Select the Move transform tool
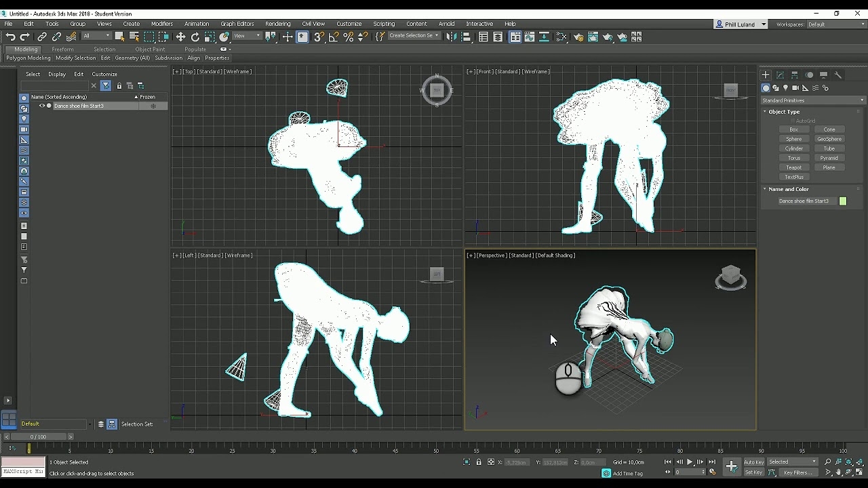This screenshot has width=868, height=488. pos(180,37)
